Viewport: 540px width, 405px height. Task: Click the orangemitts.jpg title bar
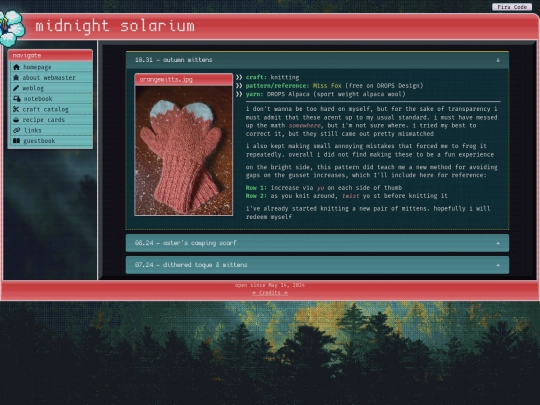point(184,79)
